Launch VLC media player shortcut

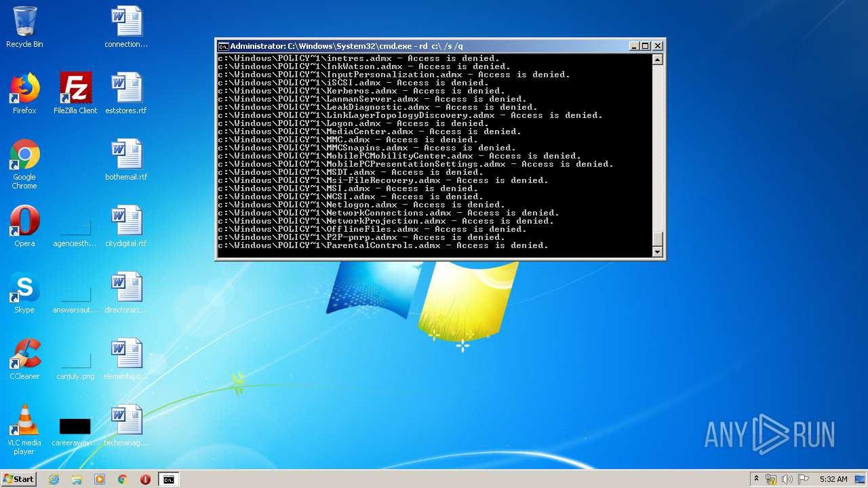[x=24, y=430]
